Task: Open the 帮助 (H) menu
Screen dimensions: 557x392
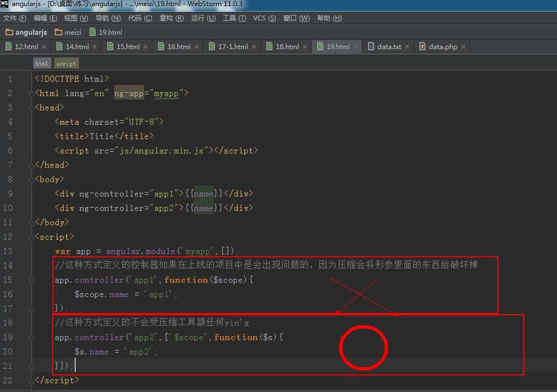Action: click(329, 18)
